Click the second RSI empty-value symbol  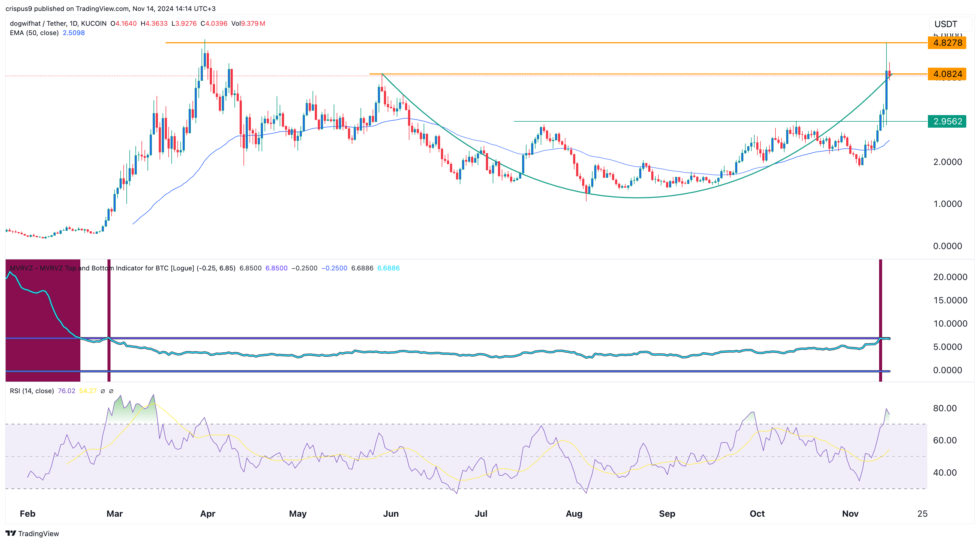pyautogui.click(x=111, y=391)
